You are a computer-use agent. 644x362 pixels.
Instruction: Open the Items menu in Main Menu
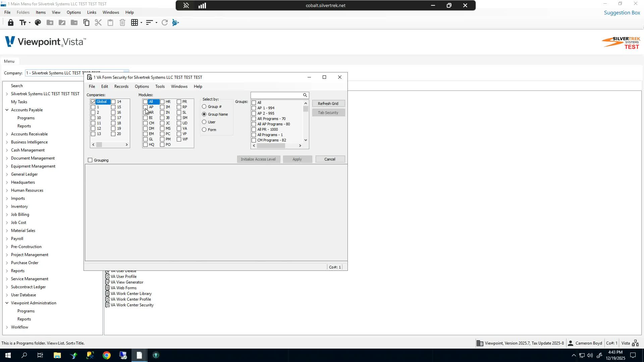41,12
